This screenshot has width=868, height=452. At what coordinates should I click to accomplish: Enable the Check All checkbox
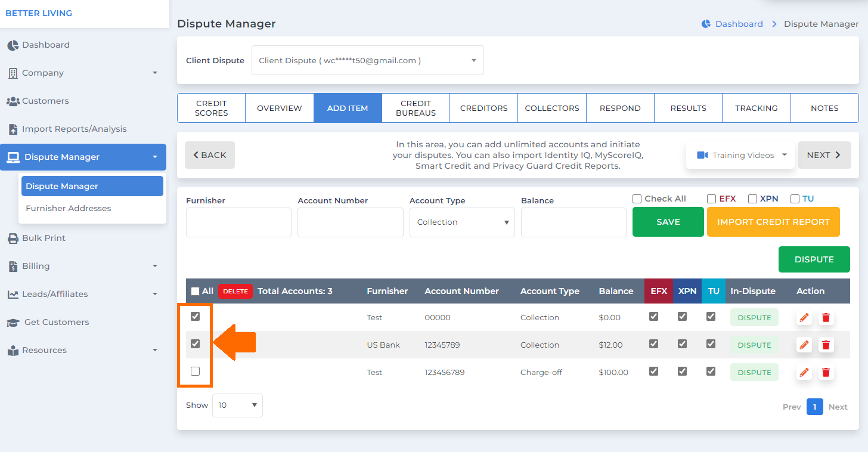637,199
